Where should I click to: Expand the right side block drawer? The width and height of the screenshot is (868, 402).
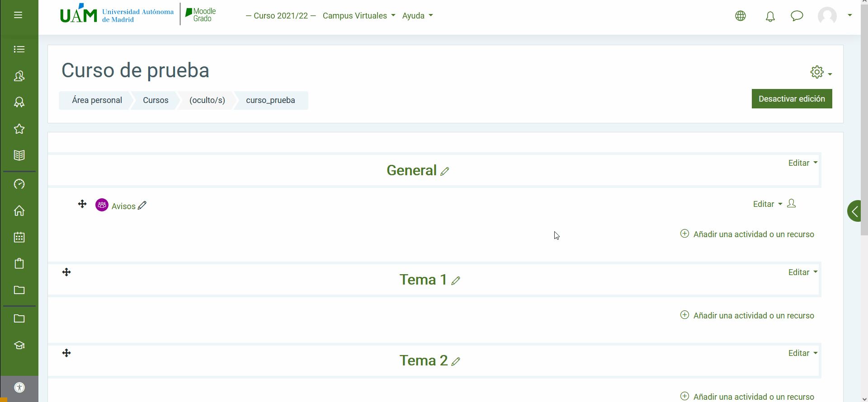point(854,211)
